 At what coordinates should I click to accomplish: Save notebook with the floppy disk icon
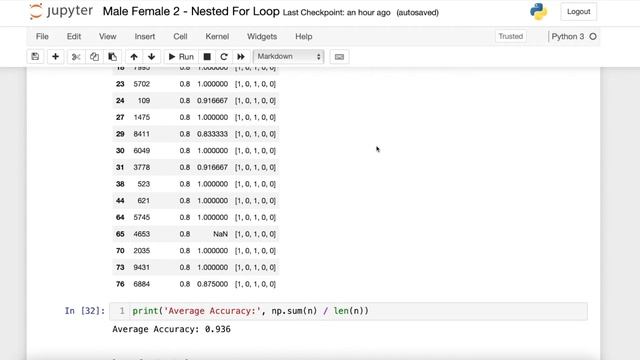click(x=35, y=57)
